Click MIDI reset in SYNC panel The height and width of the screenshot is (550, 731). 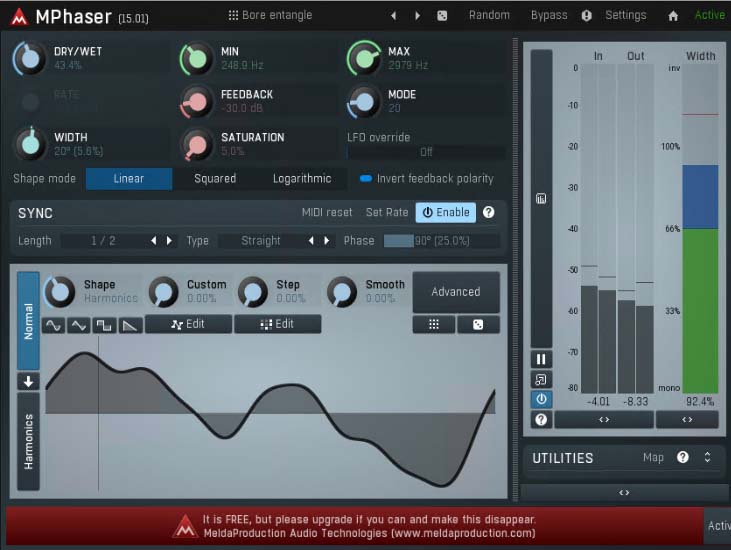[x=327, y=213]
